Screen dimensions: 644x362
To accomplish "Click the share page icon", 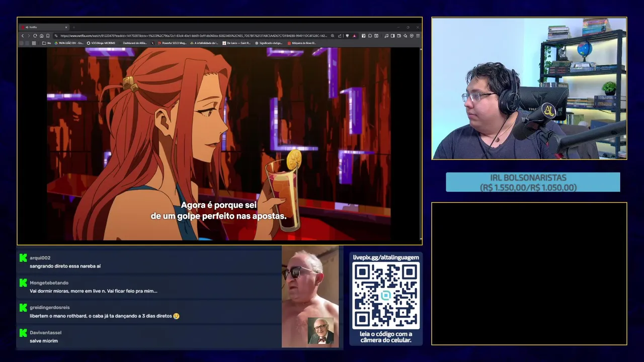I will 340,36.
